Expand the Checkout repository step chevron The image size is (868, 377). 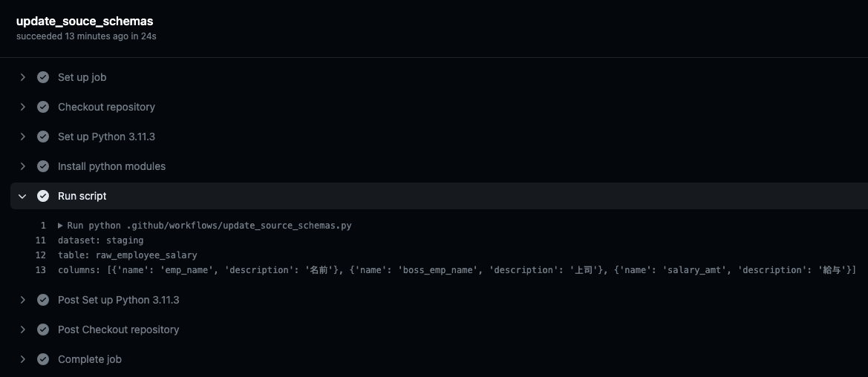(23, 107)
